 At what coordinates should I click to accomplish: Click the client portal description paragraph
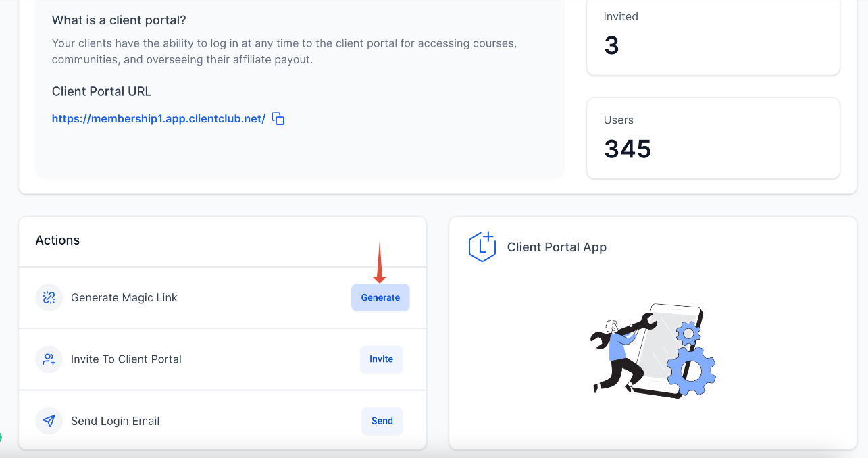click(284, 51)
